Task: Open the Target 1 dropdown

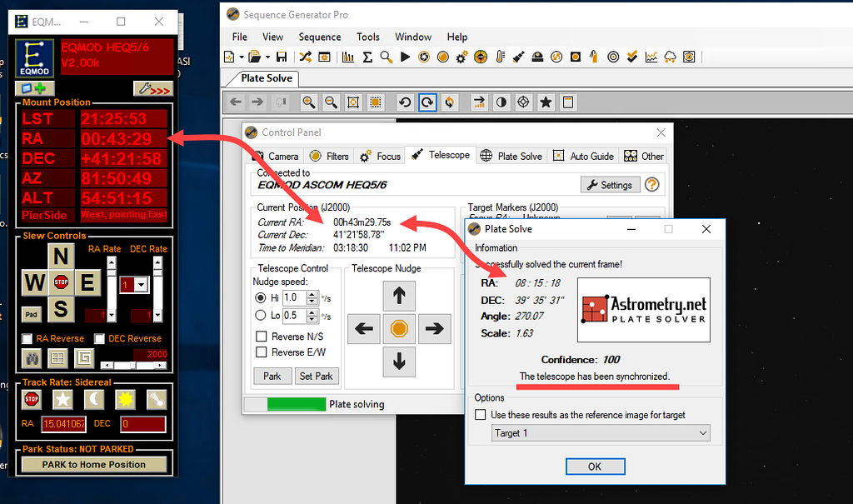Action: click(600, 432)
